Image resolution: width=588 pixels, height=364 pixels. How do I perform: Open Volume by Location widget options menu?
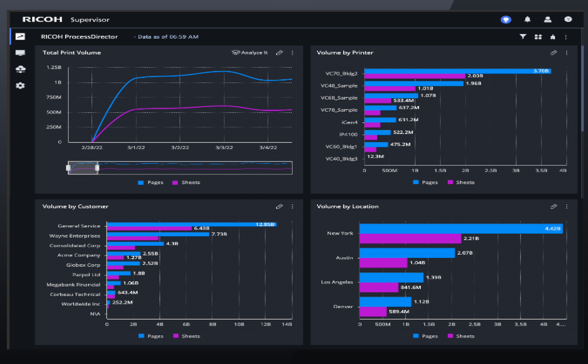coord(567,207)
